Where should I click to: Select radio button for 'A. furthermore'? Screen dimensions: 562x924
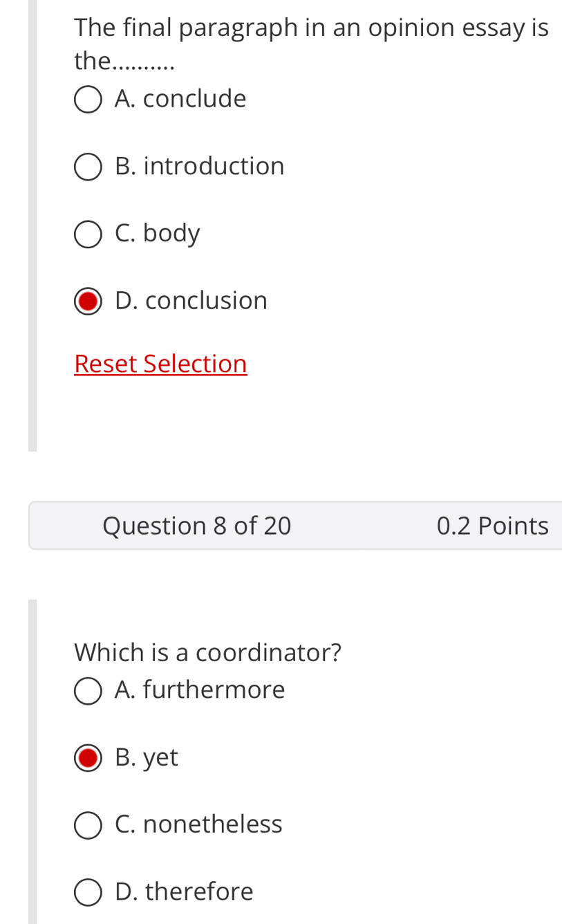click(x=88, y=691)
